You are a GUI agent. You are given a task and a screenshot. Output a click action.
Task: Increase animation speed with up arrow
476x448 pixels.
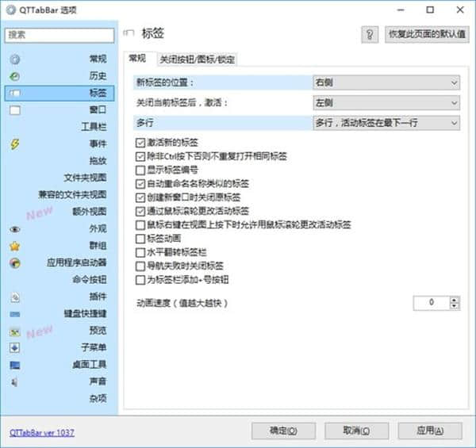pos(455,300)
